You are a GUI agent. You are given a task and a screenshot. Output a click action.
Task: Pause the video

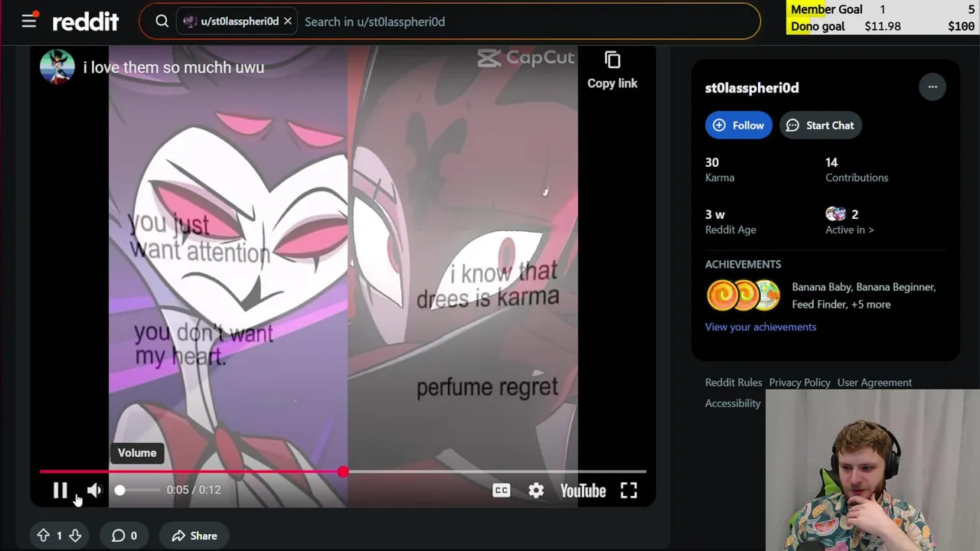[x=60, y=491]
